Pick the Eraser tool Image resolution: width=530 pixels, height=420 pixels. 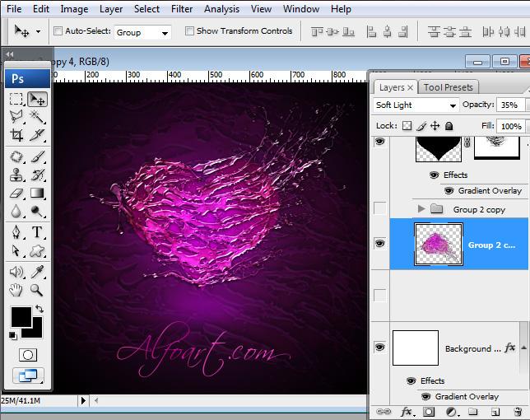16,194
